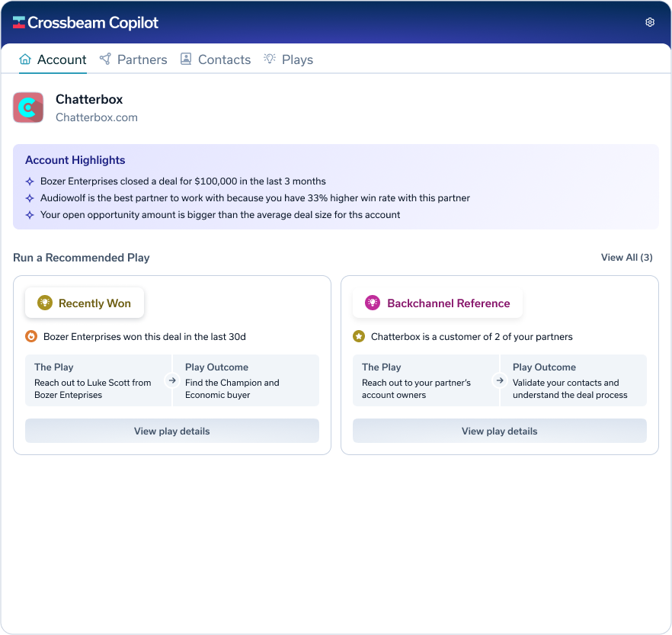
Task: Switch to the Account tab
Action: pos(53,59)
